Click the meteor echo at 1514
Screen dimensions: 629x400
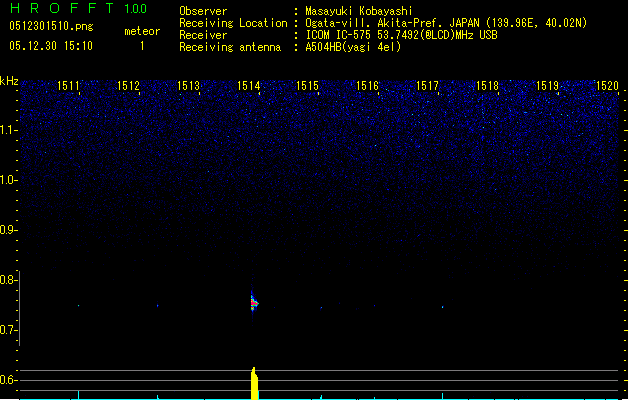pyautogui.click(x=254, y=302)
